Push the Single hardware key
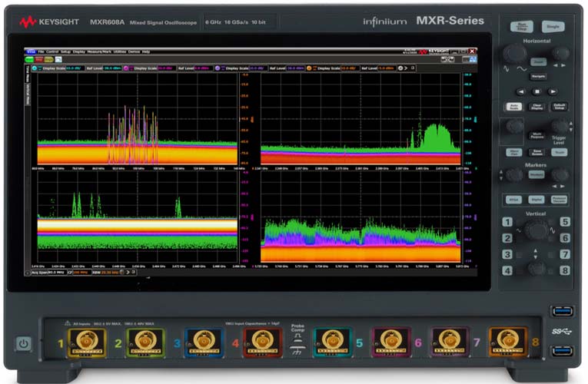 [553, 27]
